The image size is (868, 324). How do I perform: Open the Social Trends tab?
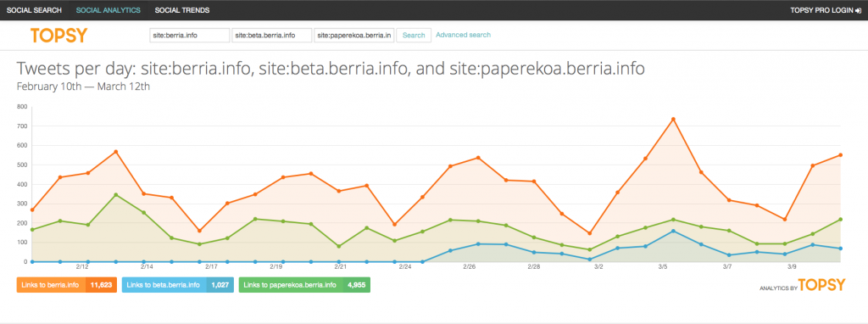182,10
